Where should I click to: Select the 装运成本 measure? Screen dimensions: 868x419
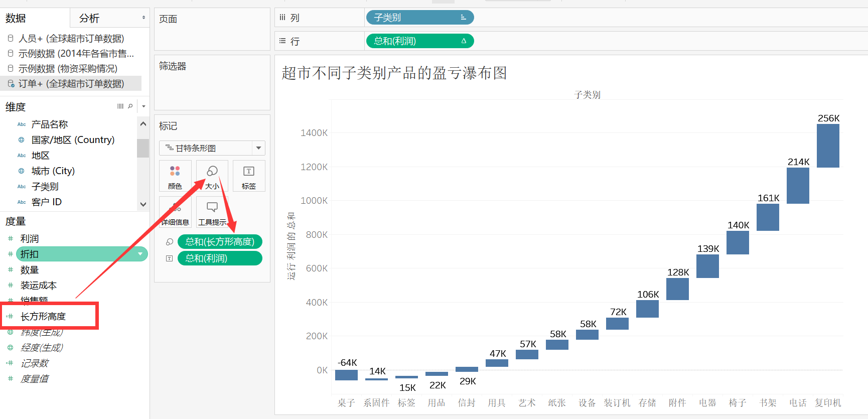pos(39,286)
